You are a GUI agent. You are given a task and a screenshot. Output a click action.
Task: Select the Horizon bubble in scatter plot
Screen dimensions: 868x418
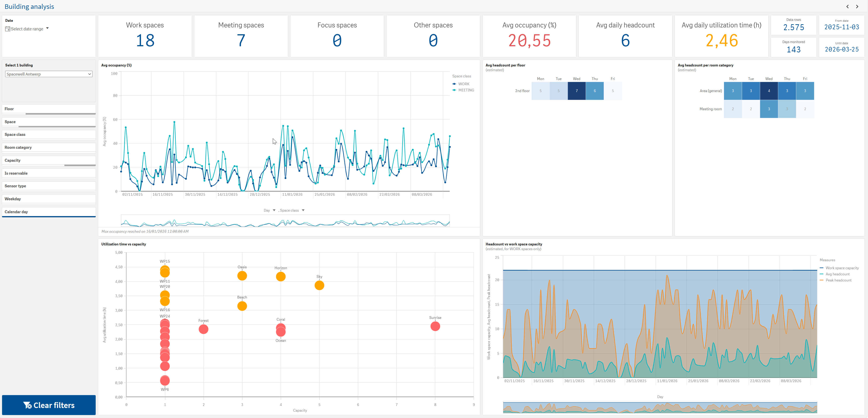pos(281,277)
